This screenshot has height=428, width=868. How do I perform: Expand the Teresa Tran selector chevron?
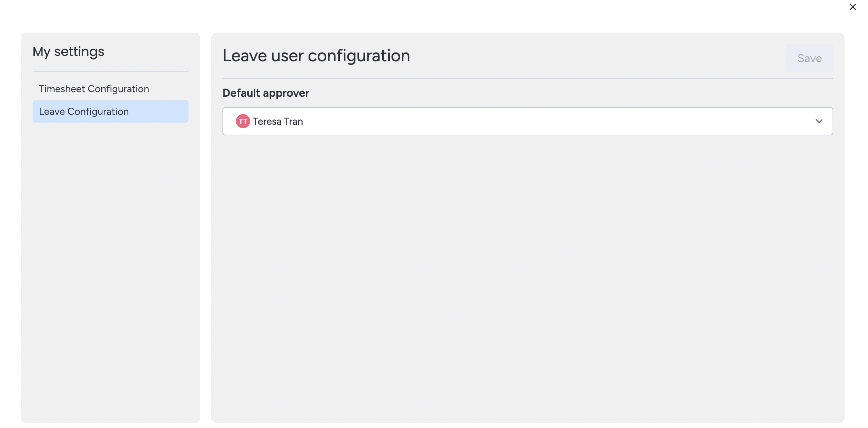point(819,121)
